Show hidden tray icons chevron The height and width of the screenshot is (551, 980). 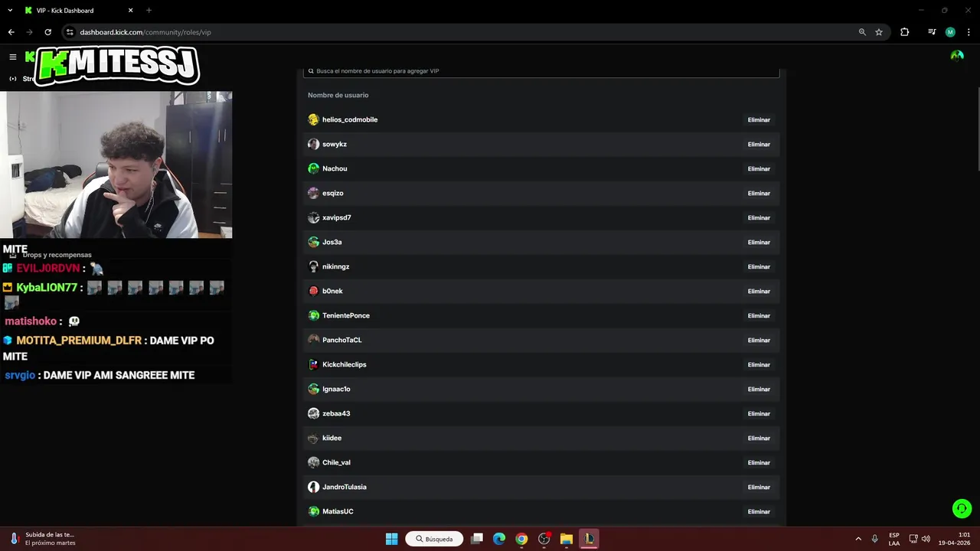(858, 539)
